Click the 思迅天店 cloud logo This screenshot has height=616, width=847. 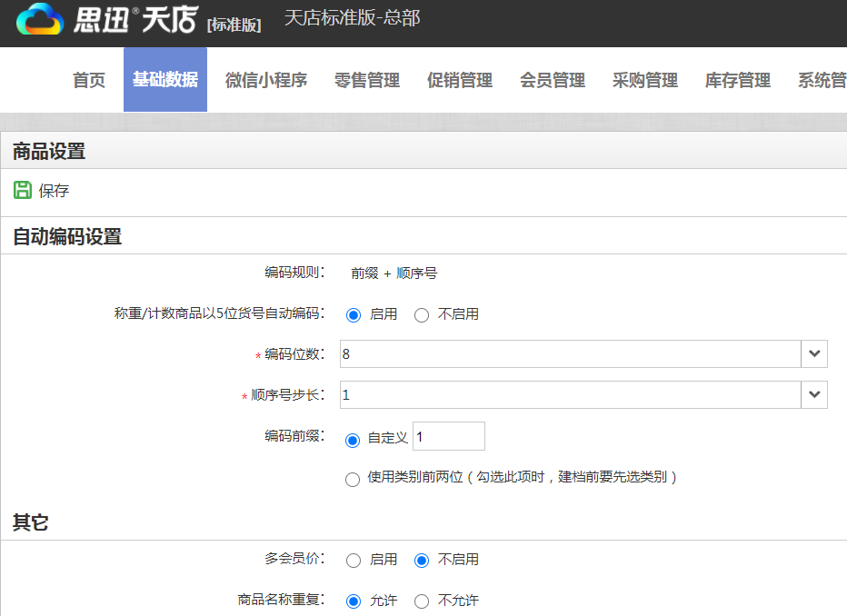pos(40,19)
